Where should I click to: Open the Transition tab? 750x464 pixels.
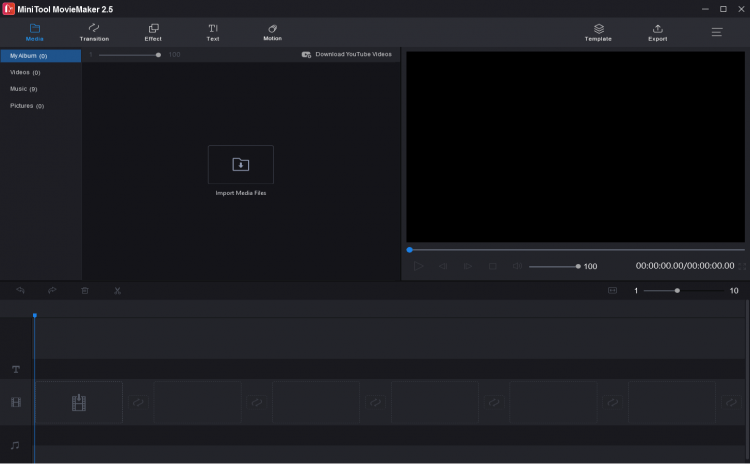[x=94, y=32]
